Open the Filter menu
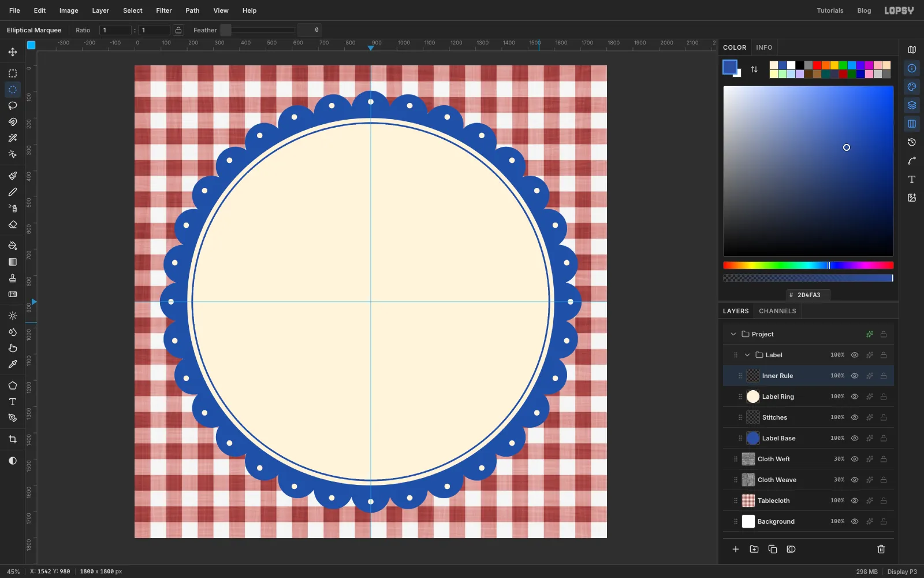Viewport: 924px width, 578px height. [164, 10]
